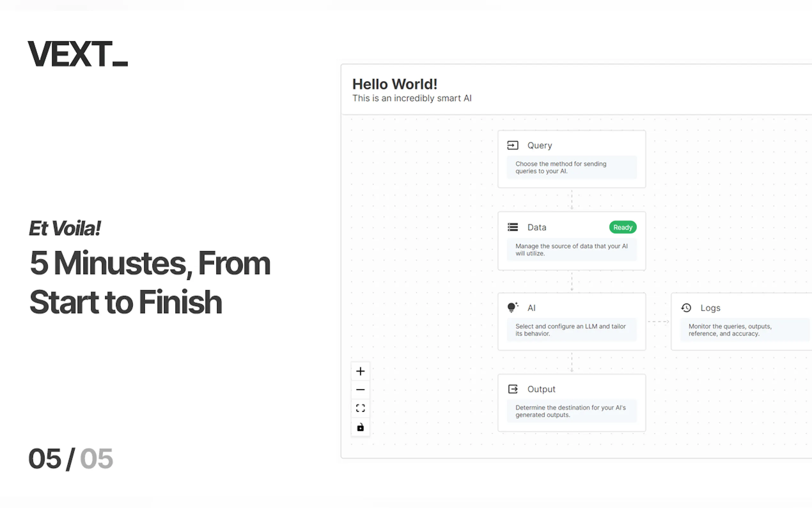The width and height of the screenshot is (812, 508).
Task: Click the 05 / 05 slide counter
Action: (x=71, y=459)
